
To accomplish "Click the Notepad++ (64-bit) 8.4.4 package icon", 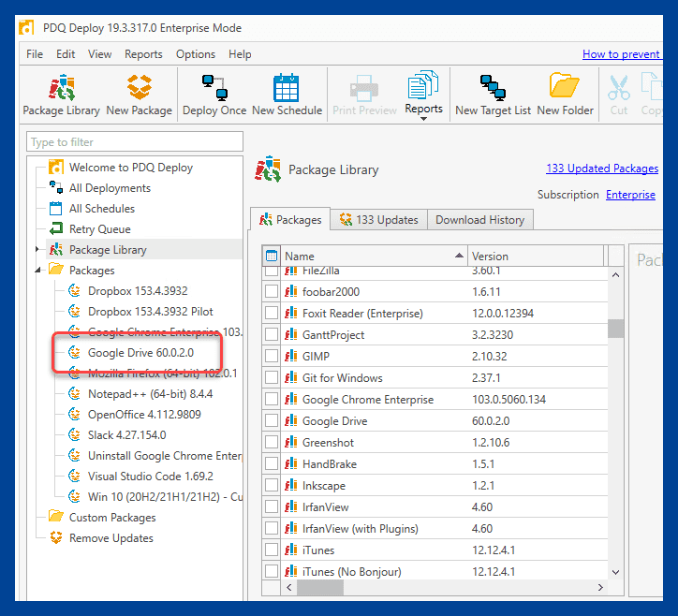I will (x=75, y=393).
